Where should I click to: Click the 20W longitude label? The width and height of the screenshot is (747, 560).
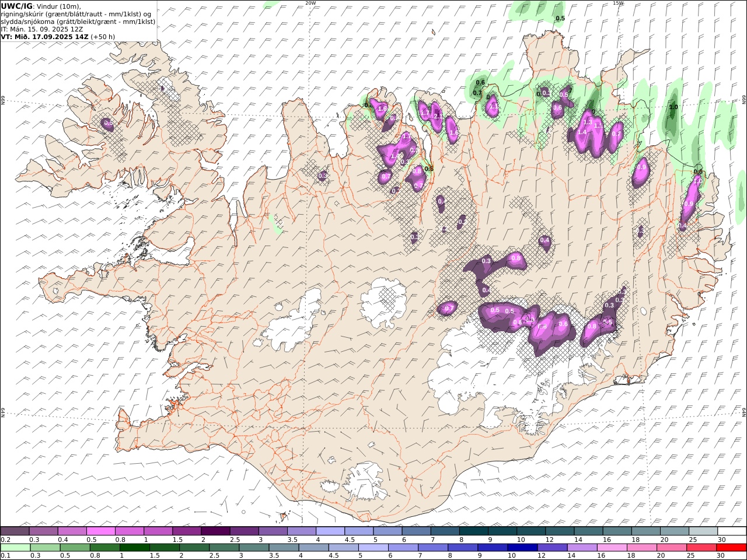[x=310, y=3]
